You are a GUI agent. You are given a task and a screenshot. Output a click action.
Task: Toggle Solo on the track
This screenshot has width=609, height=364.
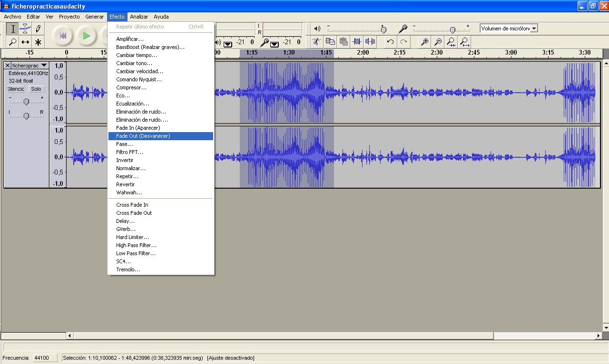coord(36,89)
